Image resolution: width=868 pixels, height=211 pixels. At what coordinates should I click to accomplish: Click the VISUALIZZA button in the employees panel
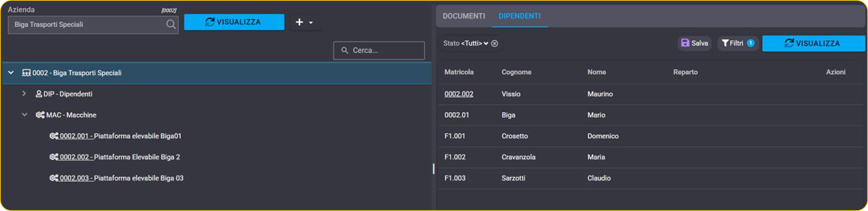click(813, 43)
